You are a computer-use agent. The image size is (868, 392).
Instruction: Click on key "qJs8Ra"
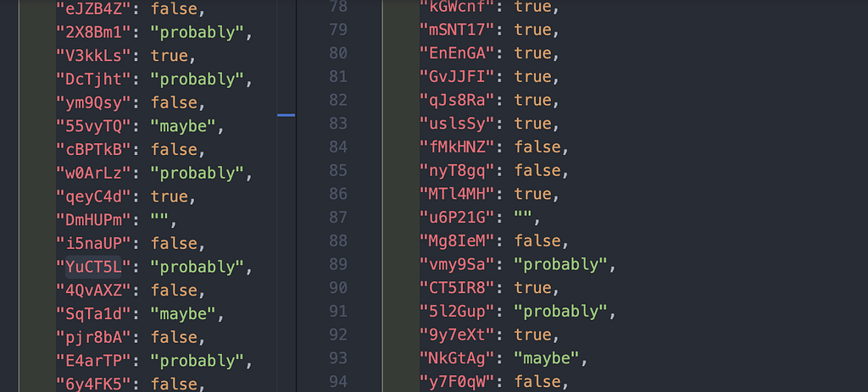click(x=457, y=100)
